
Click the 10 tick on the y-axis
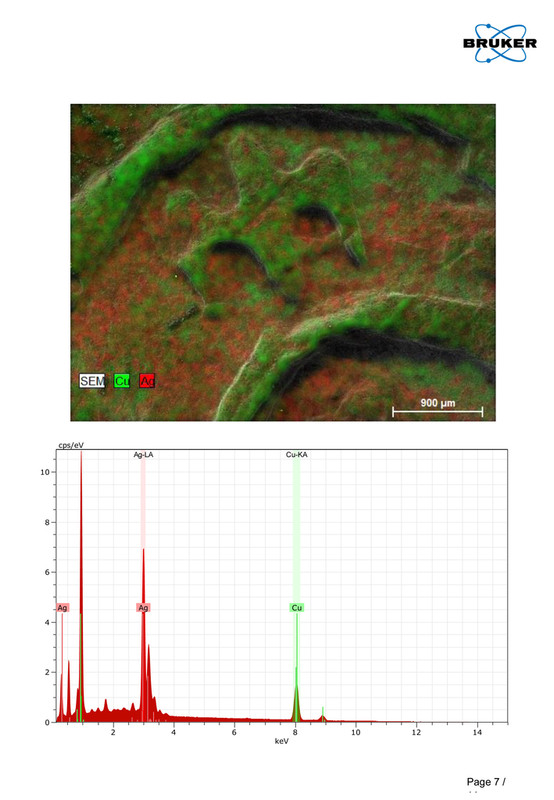coord(45,472)
